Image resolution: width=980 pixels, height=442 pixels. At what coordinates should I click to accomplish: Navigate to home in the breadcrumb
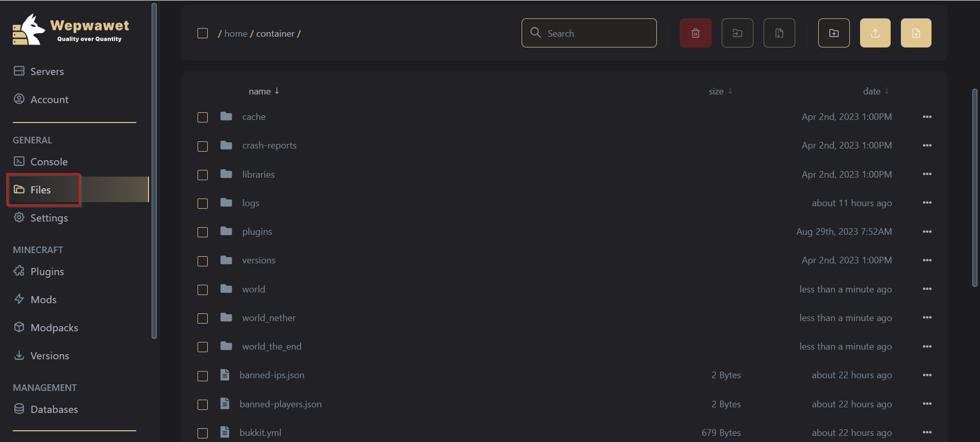(x=236, y=34)
